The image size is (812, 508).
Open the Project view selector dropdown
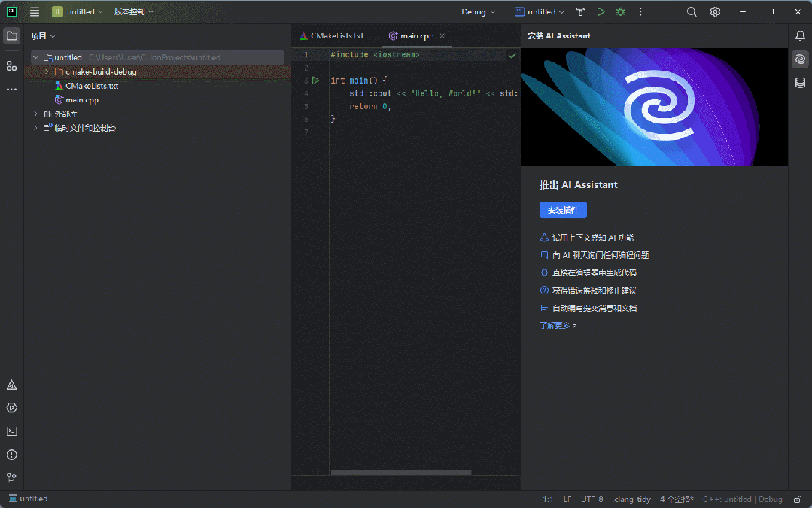43,35
